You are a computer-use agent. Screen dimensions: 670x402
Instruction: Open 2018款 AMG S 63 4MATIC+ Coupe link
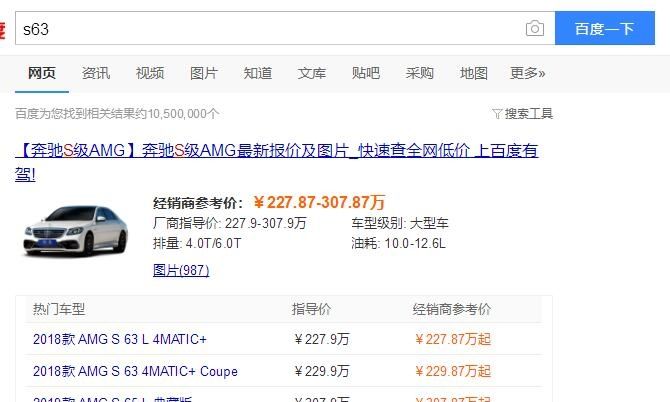point(135,371)
